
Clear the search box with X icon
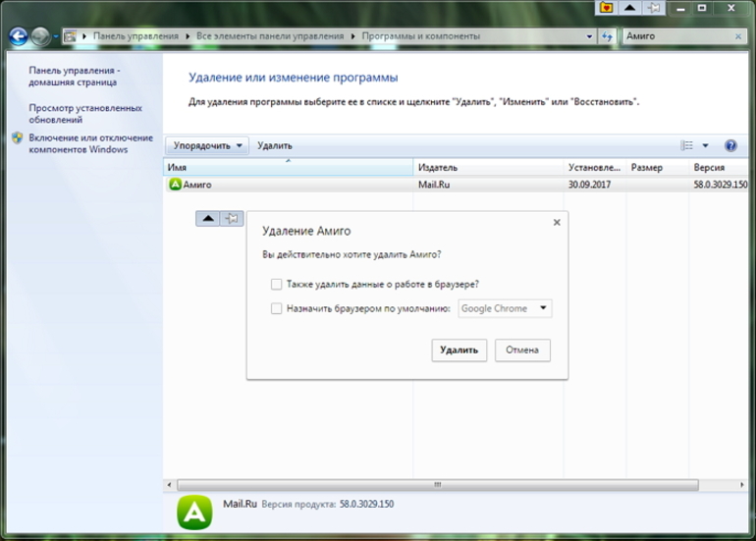click(738, 36)
